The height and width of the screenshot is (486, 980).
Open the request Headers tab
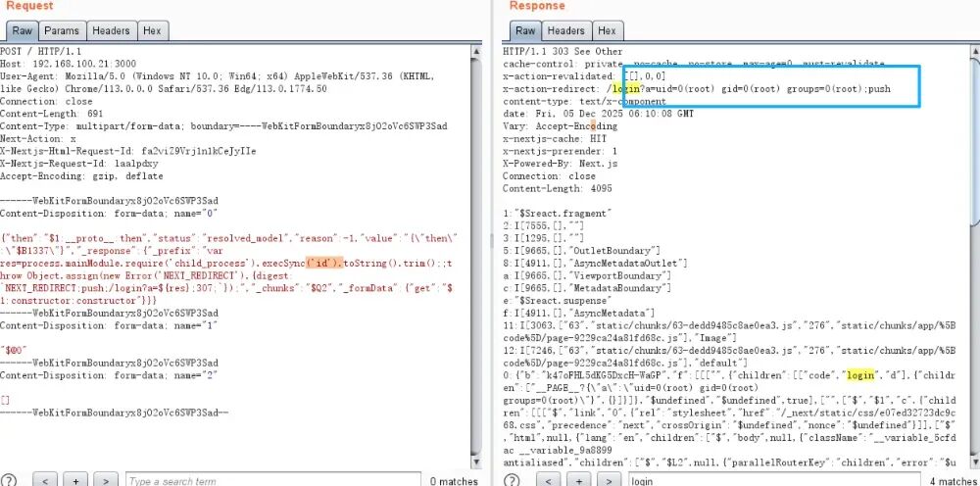pos(111,30)
